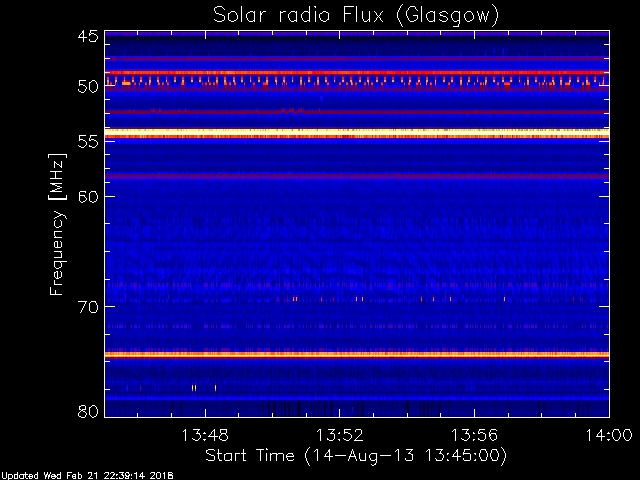Click the 80 MHz frequency tick label
Image resolution: width=640 pixels, height=480 pixels.
point(87,411)
